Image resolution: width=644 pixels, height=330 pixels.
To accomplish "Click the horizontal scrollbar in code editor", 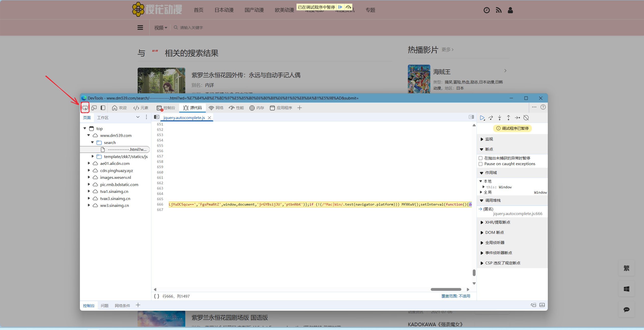I will (446, 290).
